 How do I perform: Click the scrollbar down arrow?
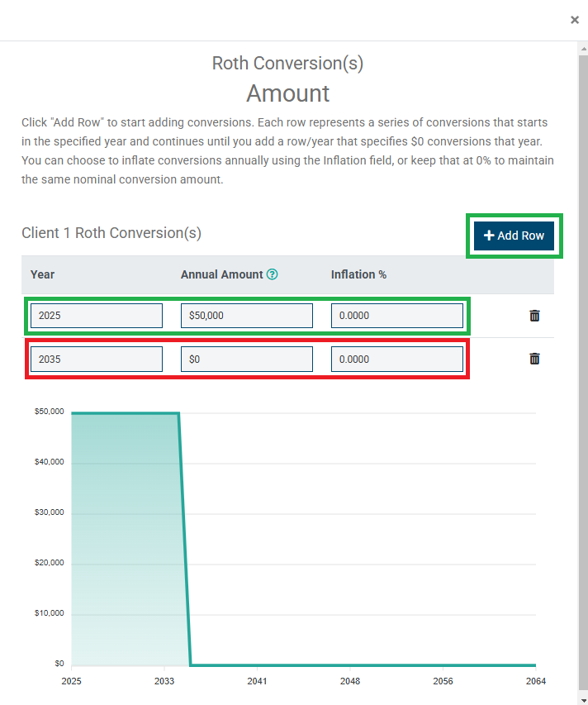point(582,699)
